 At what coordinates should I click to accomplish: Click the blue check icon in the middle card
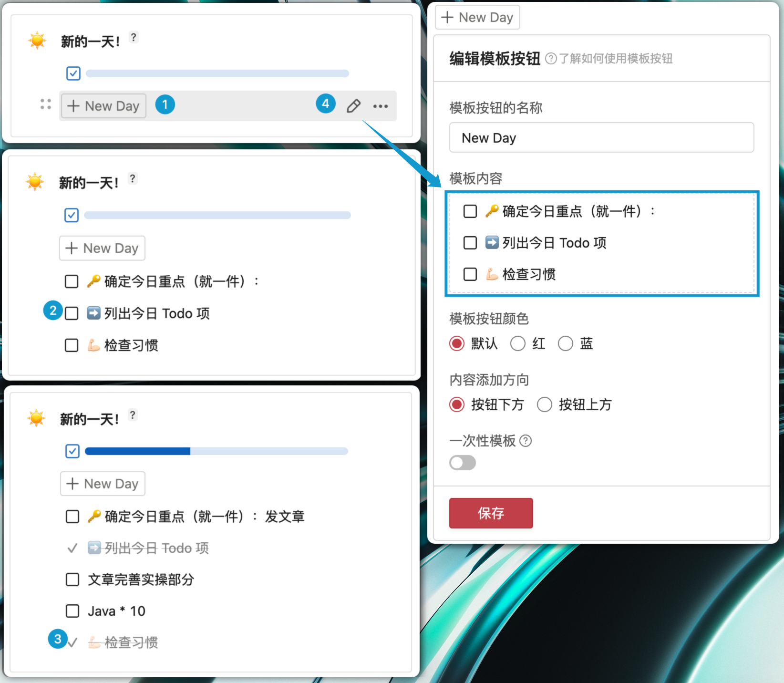(x=72, y=215)
